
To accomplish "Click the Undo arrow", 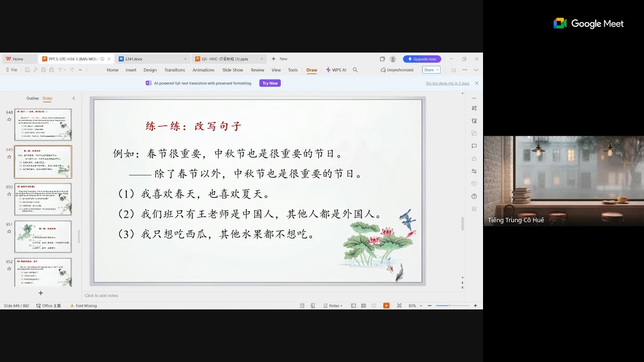I will coord(60,70).
